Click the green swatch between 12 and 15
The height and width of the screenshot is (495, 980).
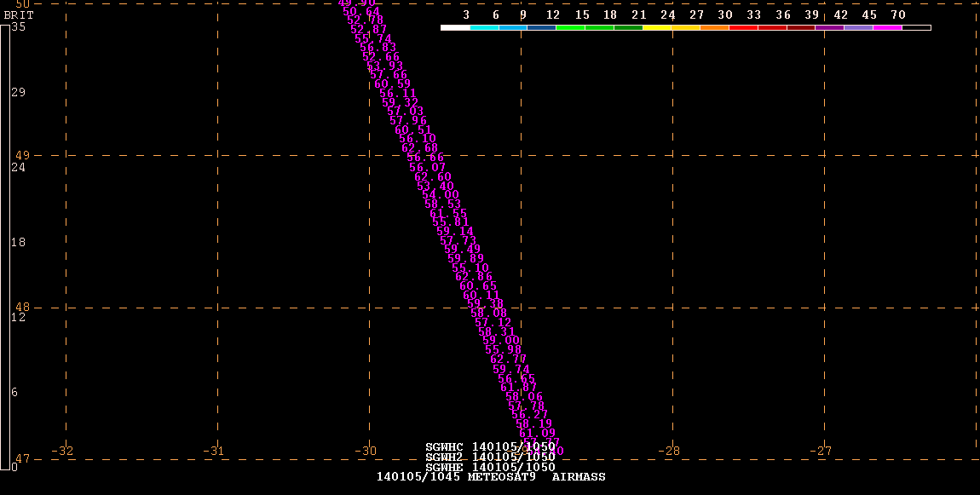571,27
